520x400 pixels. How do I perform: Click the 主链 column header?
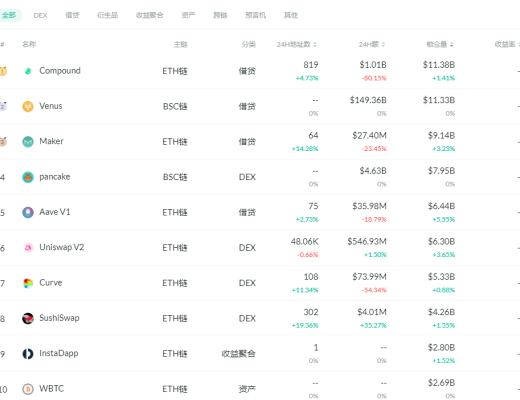(x=181, y=44)
